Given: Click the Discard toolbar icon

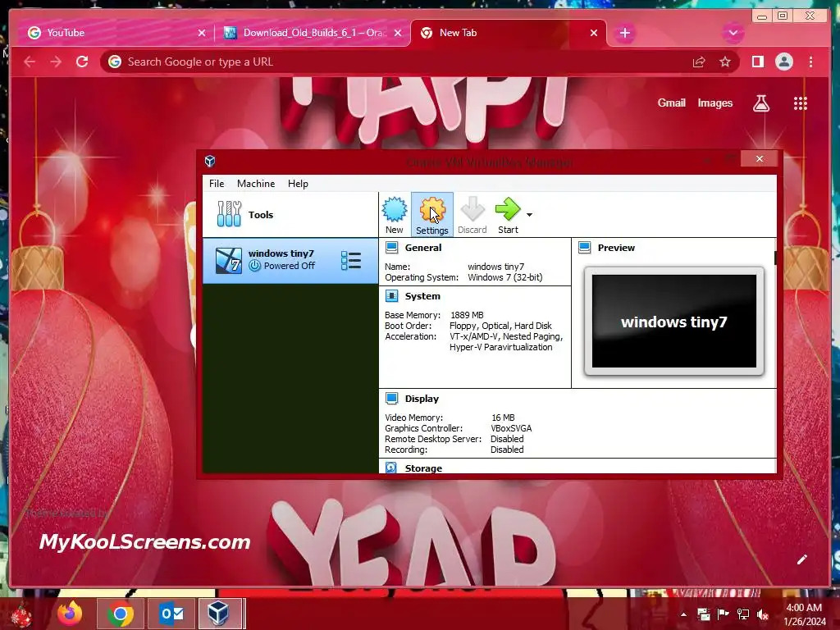Looking at the screenshot, I should coord(472,215).
